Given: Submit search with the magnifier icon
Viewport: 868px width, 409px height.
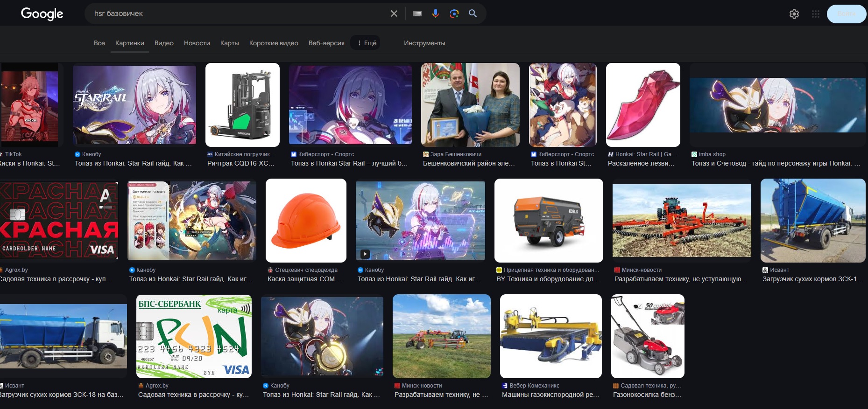Looking at the screenshot, I should coord(473,14).
